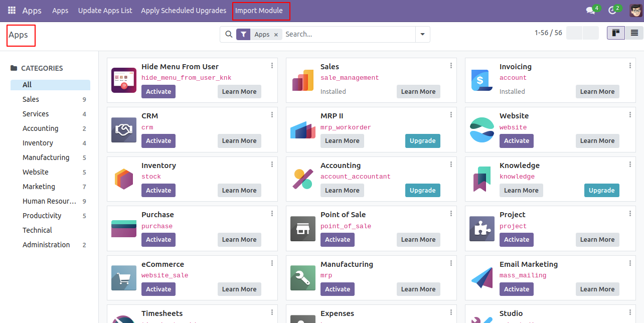Click the Manufacturing wrench icon
The image size is (644, 323).
303,278
